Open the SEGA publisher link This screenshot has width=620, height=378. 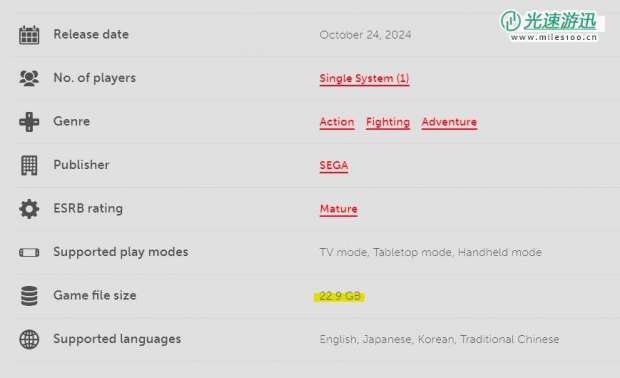(334, 165)
